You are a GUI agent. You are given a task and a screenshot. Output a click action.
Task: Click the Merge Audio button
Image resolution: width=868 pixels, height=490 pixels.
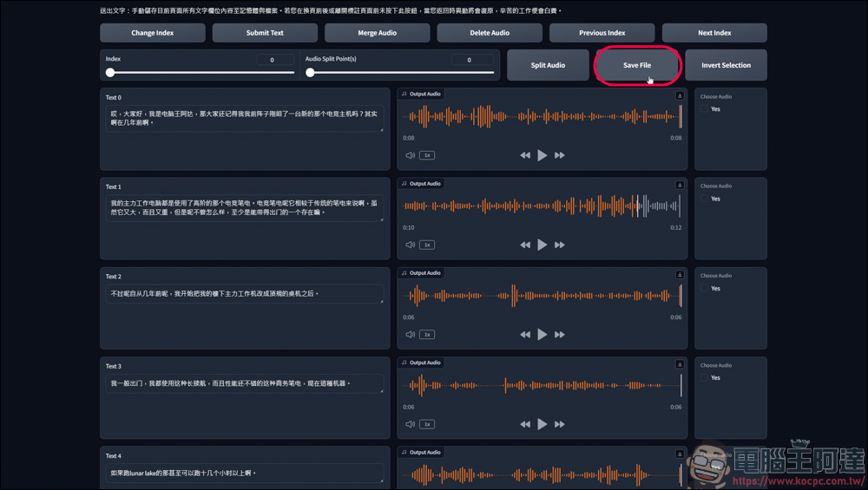pos(377,33)
